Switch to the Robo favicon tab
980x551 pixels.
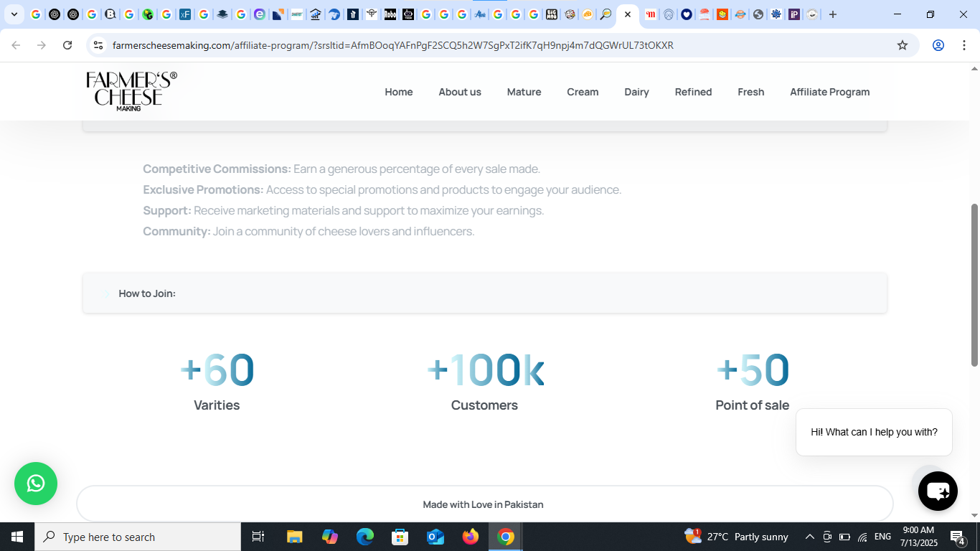(390, 14)
